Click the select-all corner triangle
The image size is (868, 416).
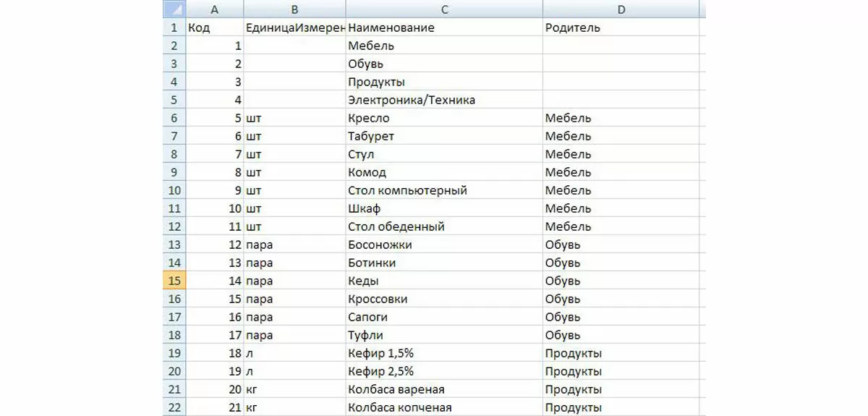[x=174, y=9]
